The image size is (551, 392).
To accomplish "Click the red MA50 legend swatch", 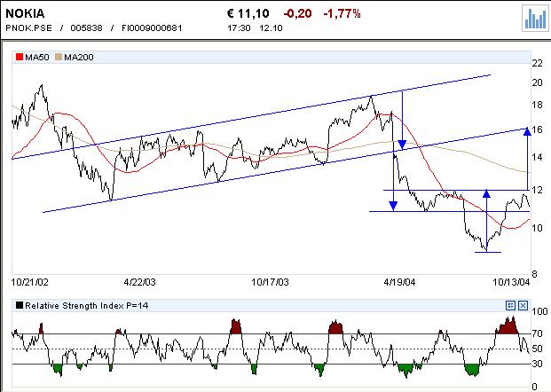I will (20, 57).
